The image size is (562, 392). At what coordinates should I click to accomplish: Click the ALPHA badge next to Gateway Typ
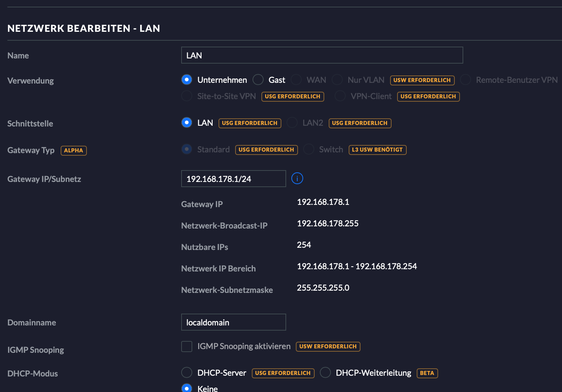point(74,151)
